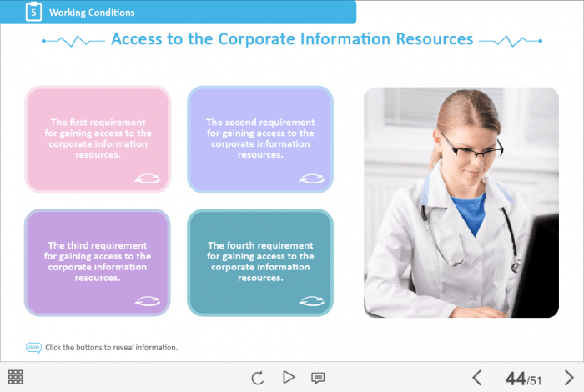
Task: Reveal the third requirement purple card text
Action: [x=98, y=261]
